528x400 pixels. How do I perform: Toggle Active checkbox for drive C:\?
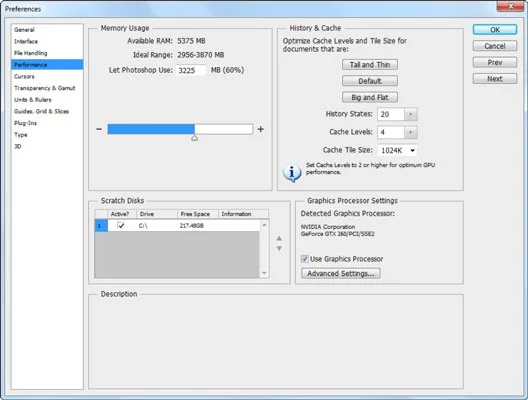tap(121, 225)
